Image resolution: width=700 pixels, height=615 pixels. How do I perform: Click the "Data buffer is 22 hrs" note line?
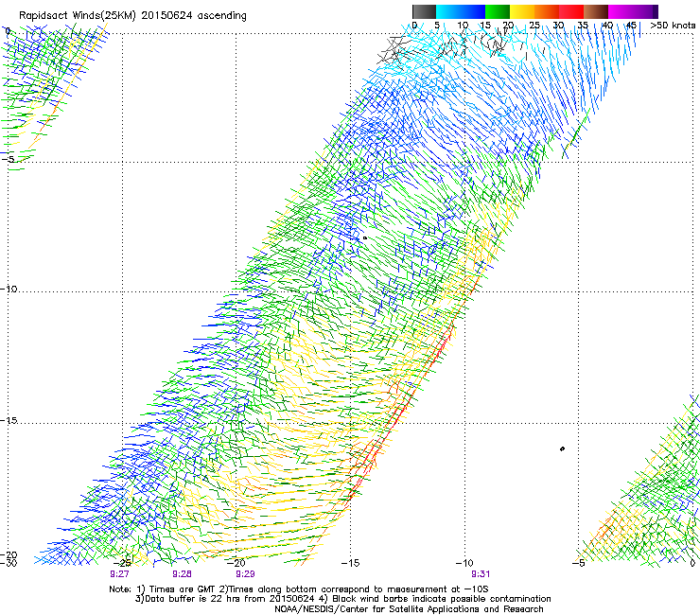[x=342, y=599]
